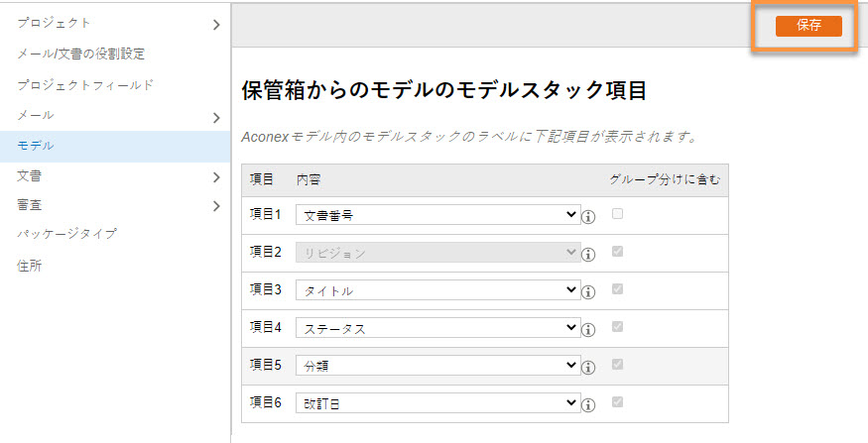The image size is (868, 443).
Task: Select メール/文書の役割設定 in sidebar
Action: [80, 54]
